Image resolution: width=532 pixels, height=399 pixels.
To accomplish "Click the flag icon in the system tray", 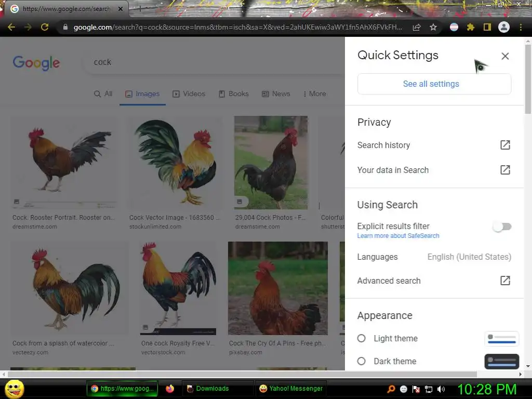I will (416, 389).
